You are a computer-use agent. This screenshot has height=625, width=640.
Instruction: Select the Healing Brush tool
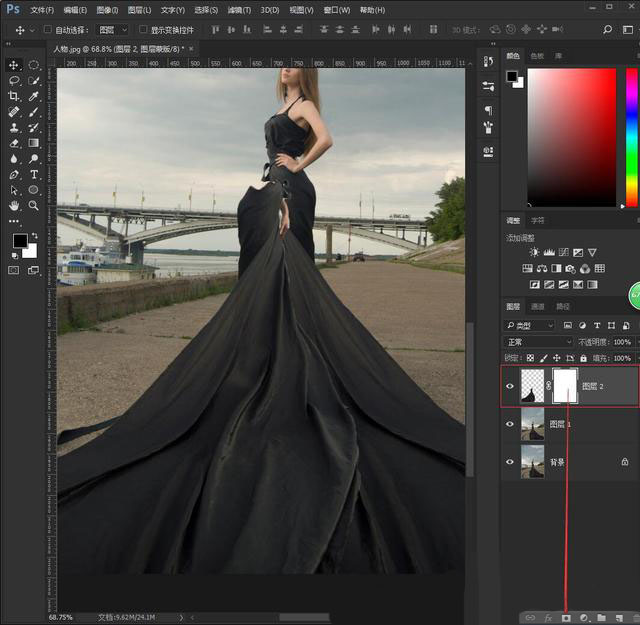pos(13,111)
